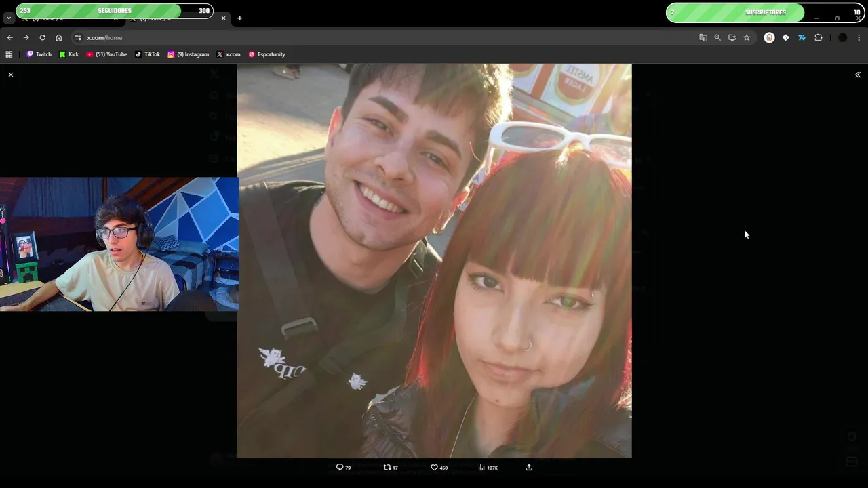The width and height of the screenshot is (868, 488).
Task: Open the 7TV extension
Action: tap(802, 37)
